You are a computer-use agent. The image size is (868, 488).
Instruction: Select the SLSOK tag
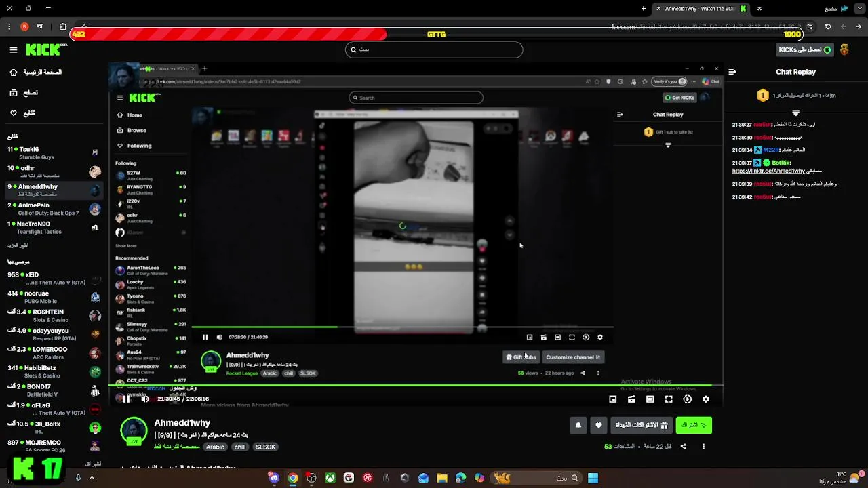265,447
